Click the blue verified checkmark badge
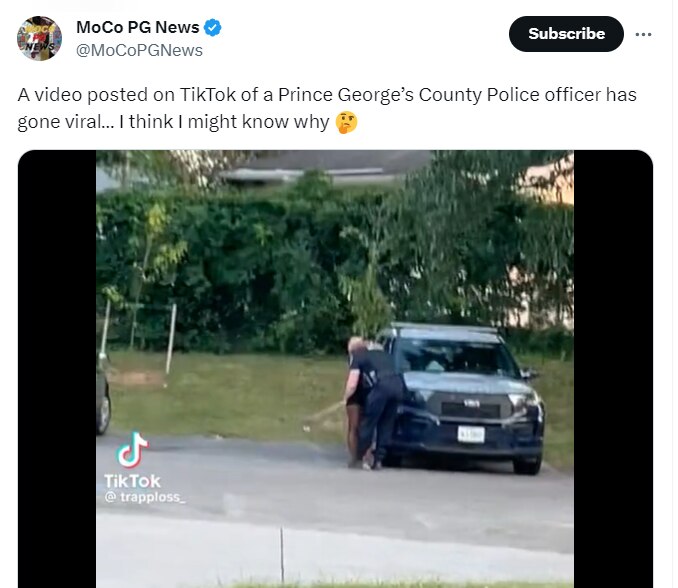The height and width of the screenshot is (588, 678). (x=212, y=27)
